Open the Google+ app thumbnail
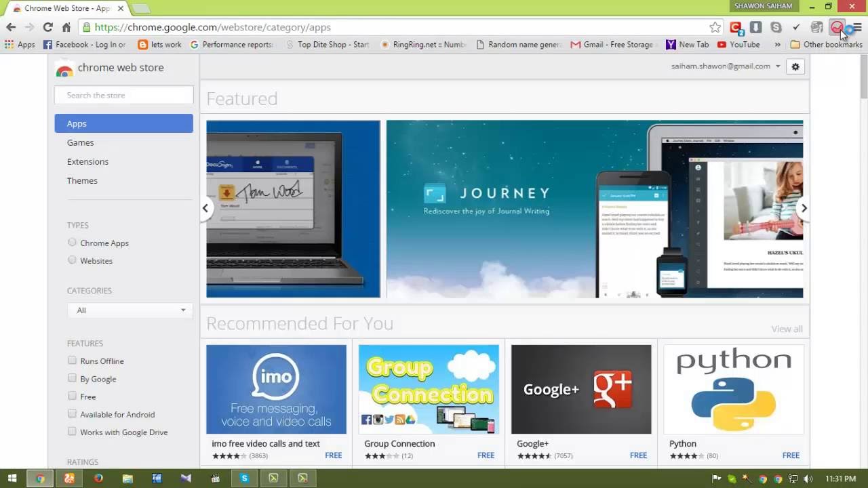 pyautogui.click(x=581, y=389)
